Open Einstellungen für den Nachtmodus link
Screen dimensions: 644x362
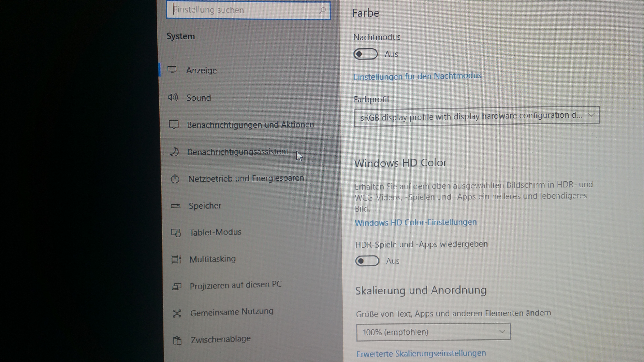tap(417, 76)
